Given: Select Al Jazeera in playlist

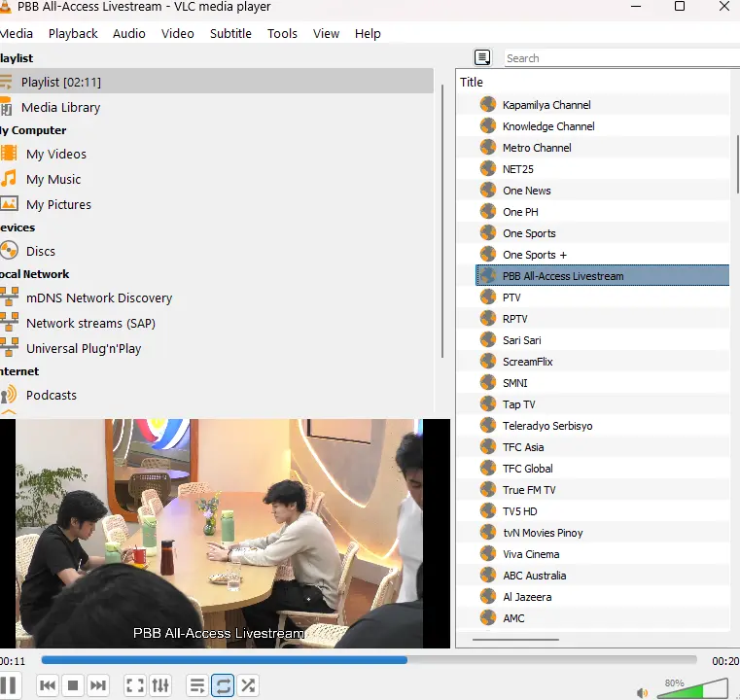Looking at the screenshot, I should coord(603,596).
